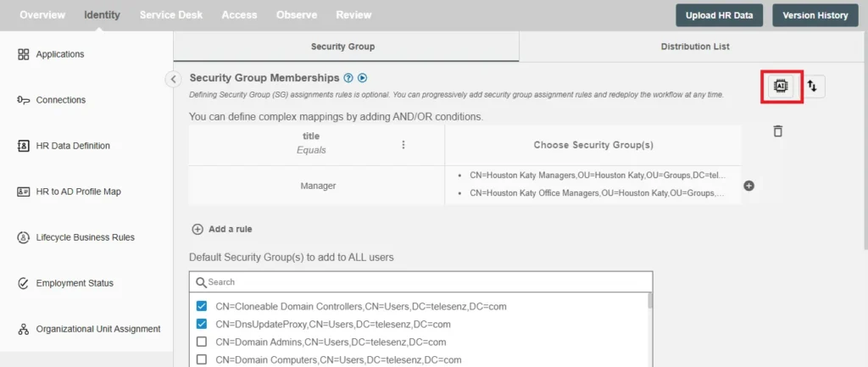Check the Domain Admins group

tap(202, 342)
